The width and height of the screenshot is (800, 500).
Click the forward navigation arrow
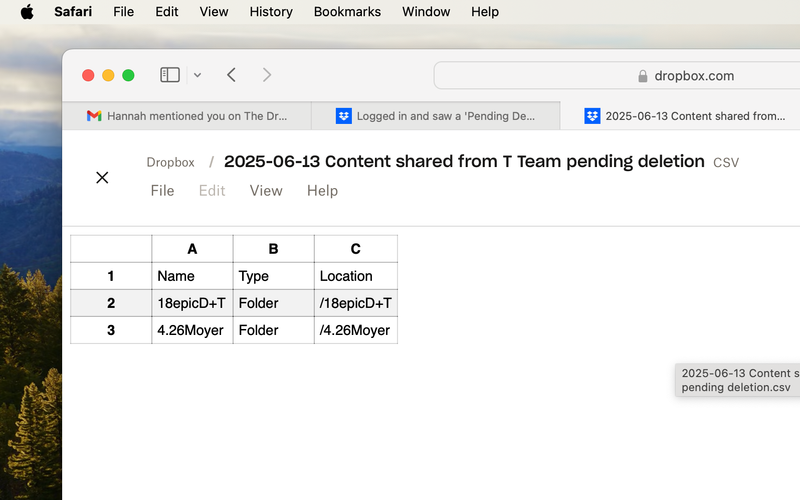click(x=267, y=75)
